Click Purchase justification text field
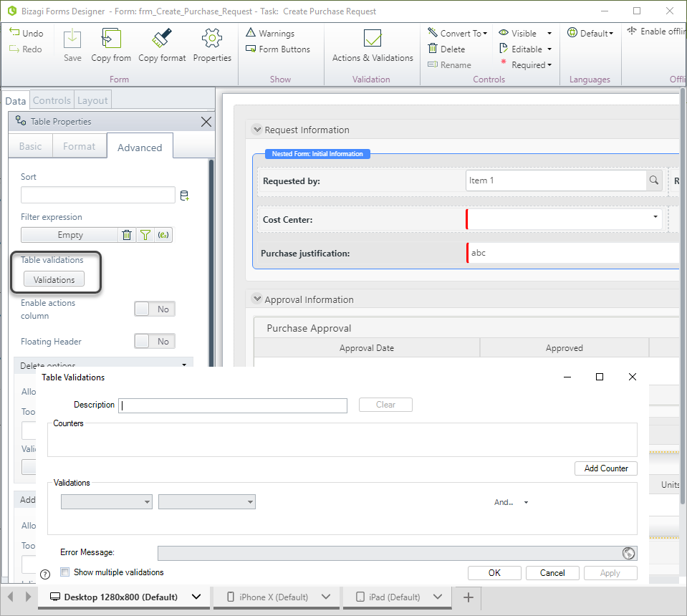Screen dimensions: 687x616 point(573,254)
